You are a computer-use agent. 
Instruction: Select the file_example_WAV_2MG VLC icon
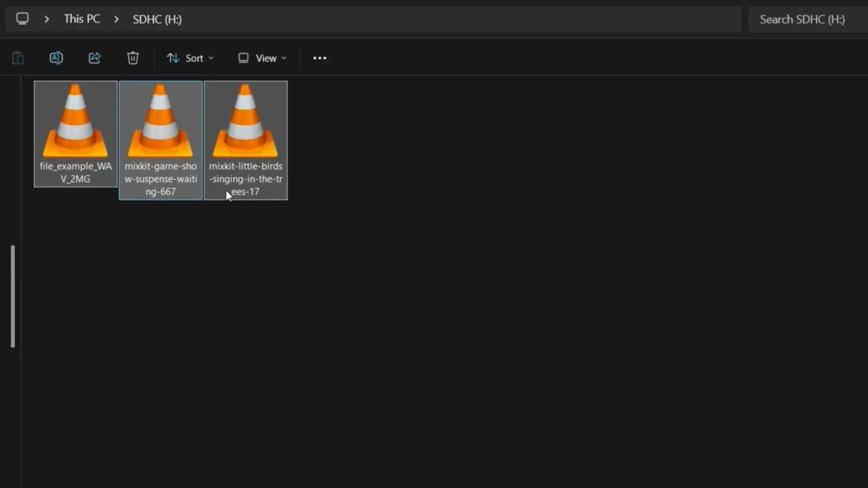click(x=75, y=121)
